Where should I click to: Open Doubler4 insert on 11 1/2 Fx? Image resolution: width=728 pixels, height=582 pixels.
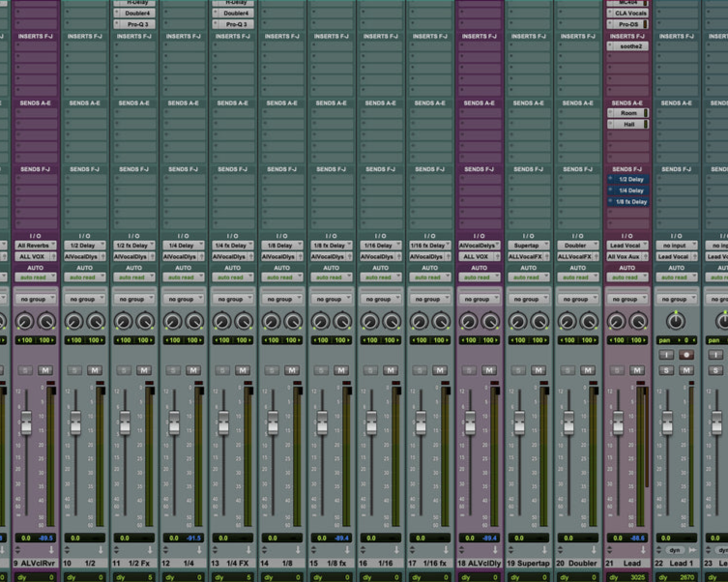tap(134, 13)
